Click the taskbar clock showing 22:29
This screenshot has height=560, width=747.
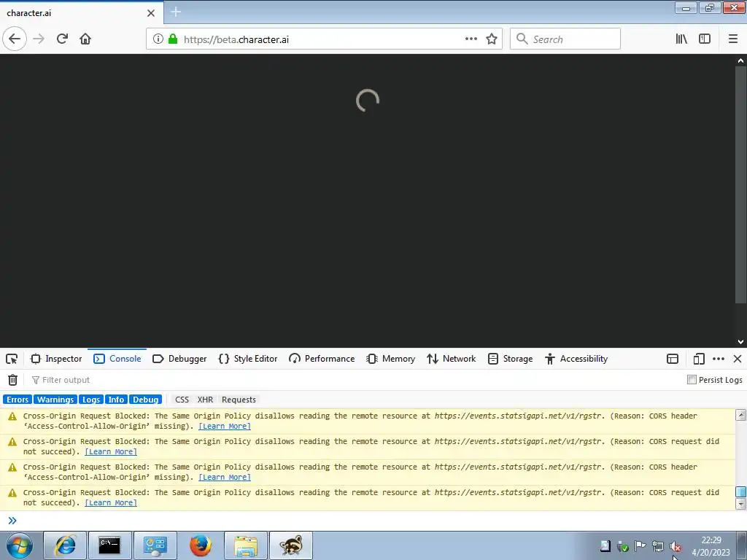[x=711, y=546]
